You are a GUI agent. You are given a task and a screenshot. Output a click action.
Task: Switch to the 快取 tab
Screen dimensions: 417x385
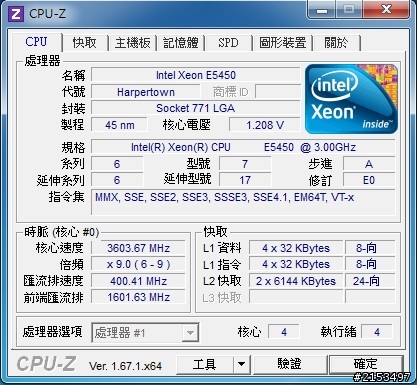(x=84, y=43)
